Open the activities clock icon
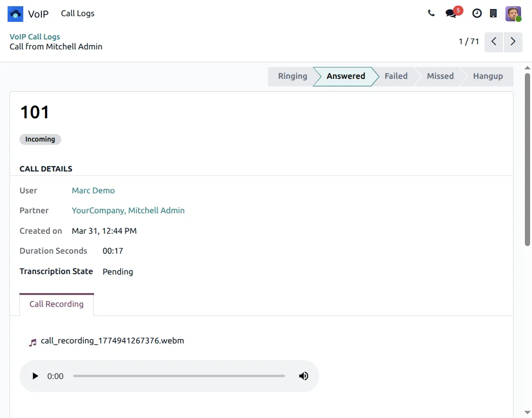This screenshot has width=532, height=418. (477, 13)
